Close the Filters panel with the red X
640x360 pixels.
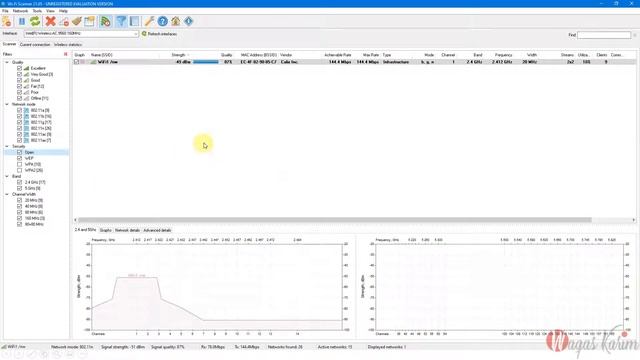pyautogui.click(x=66, y=54)
